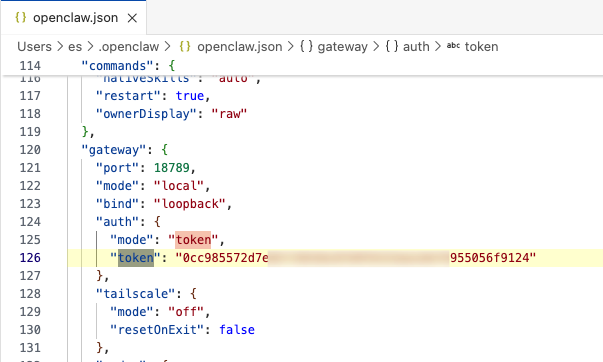The height and width of the screenshot is (362, 603).
Task: Click the "ownerDisplay" key
Action: click(x=147, y=113)
